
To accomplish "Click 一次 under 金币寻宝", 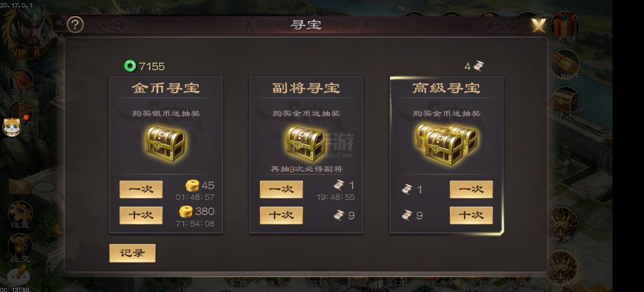I will [x=141, y=189].
